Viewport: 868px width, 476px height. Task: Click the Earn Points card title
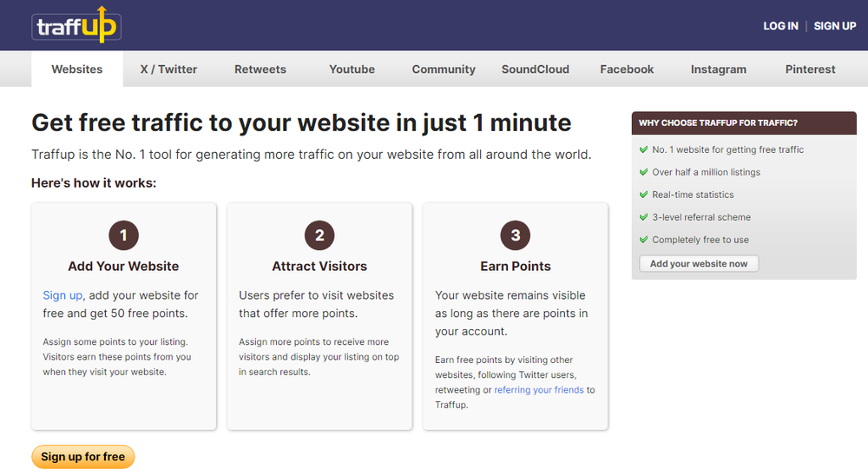click(x=516, y=267)
